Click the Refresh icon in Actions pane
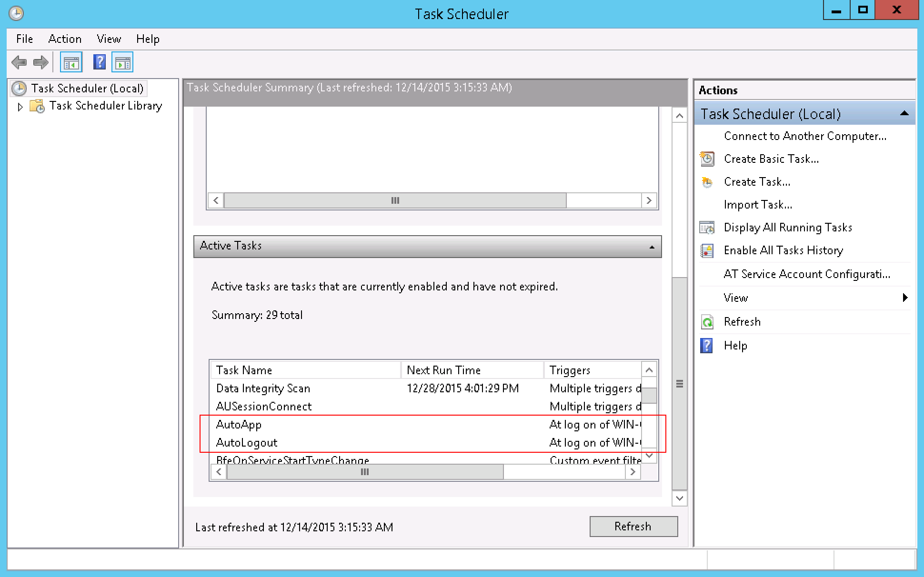Viewport: 924px width, 577px height. (708, 321)
